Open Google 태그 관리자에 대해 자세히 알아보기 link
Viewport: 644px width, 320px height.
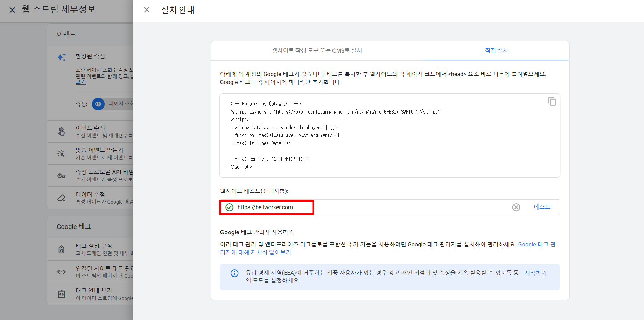tap(387, 248)
